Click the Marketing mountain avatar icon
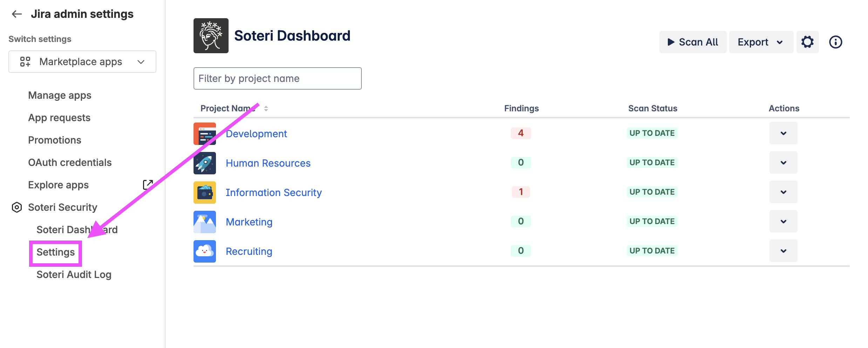This screenshot has width=868, height=348. [205, 222]
